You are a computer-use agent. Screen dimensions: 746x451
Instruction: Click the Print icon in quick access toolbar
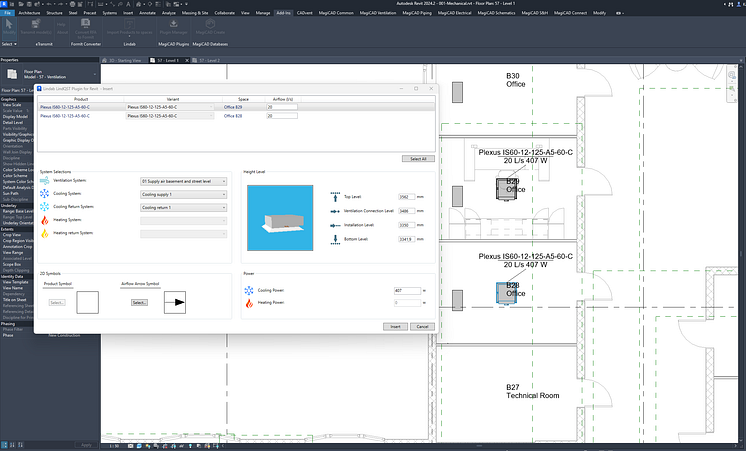(x=73, y=4)
